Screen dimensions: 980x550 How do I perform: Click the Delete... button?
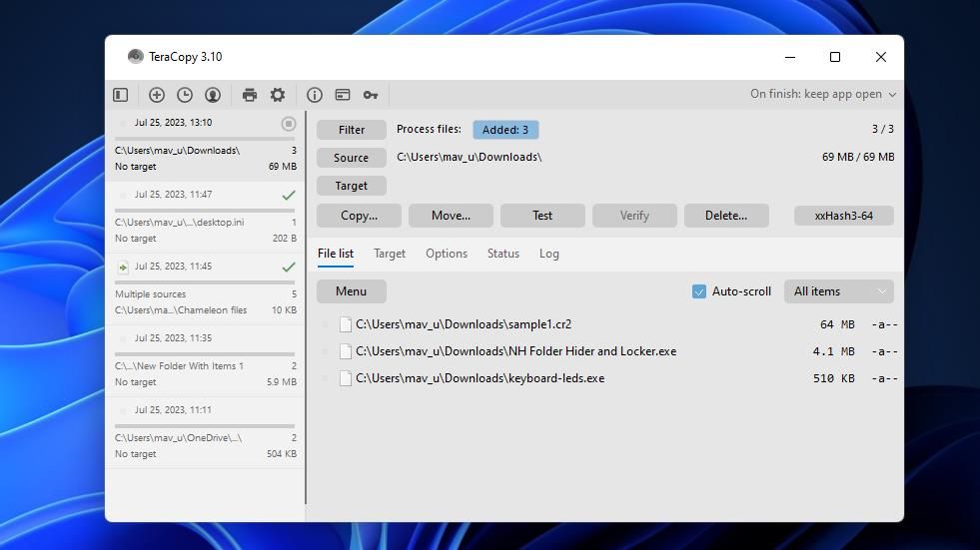pos(726,216)
